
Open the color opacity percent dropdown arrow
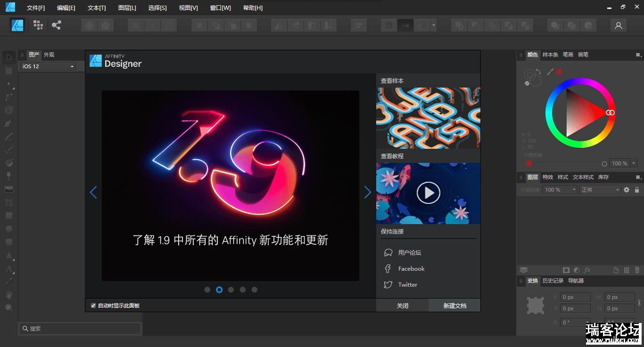[x=634, y=163]
